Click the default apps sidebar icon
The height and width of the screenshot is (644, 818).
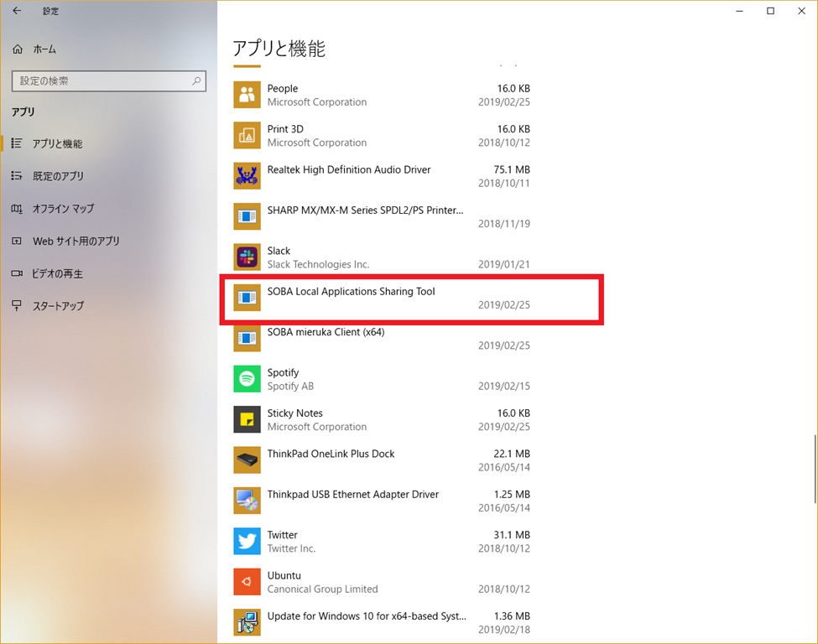[17, 176]
